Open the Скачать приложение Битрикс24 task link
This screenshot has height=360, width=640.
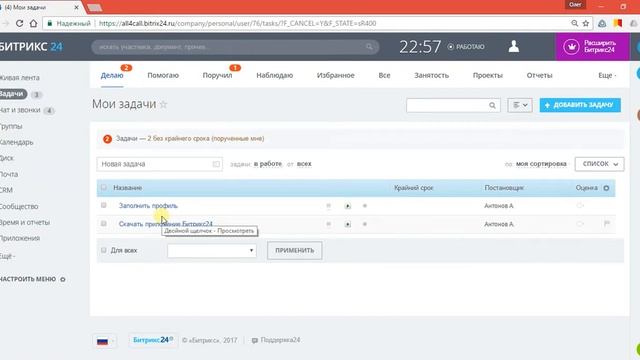pyautogui.click(x=166, y=224)
